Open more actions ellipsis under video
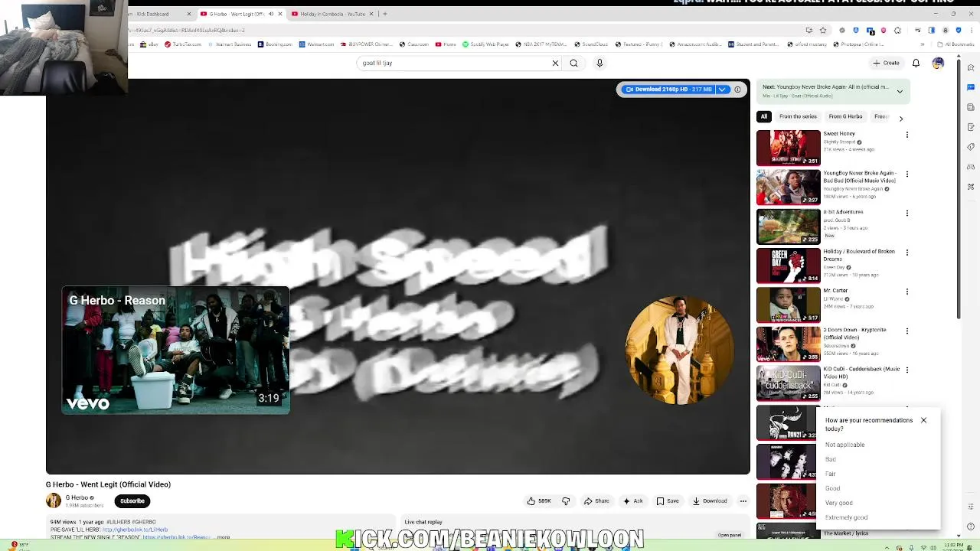980x551 pixels. tap(743, 501)
